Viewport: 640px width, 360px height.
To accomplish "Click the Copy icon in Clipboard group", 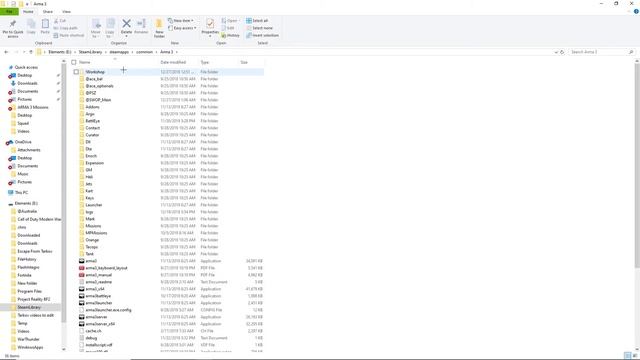I will pyautogui.click(x=31, y=24).
